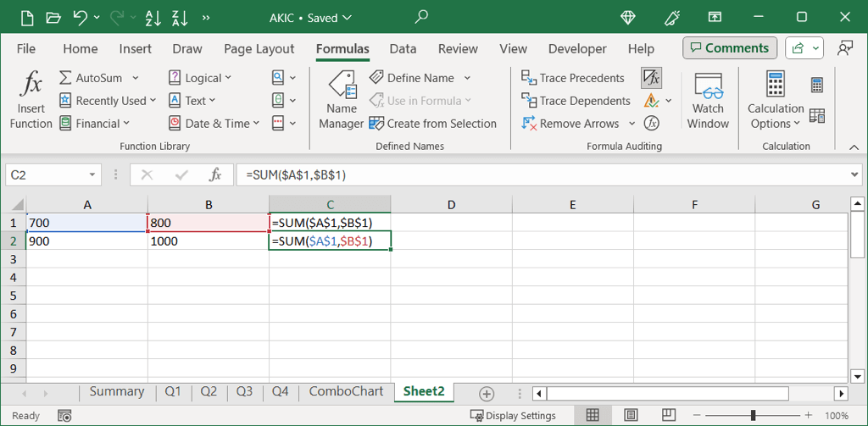Screen dimensions: 868x426
Task: Open the Name Manager
Action: pos(342,101)
